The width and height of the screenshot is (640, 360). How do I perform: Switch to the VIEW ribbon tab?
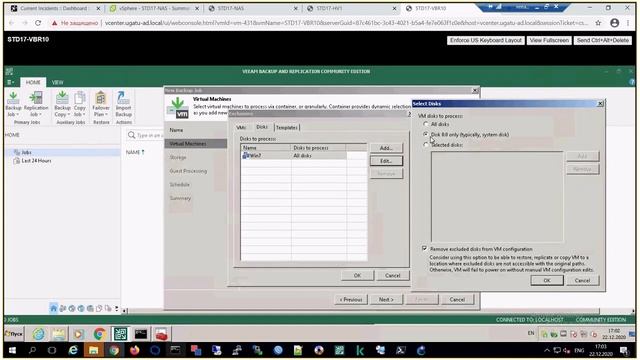(58, 82)
